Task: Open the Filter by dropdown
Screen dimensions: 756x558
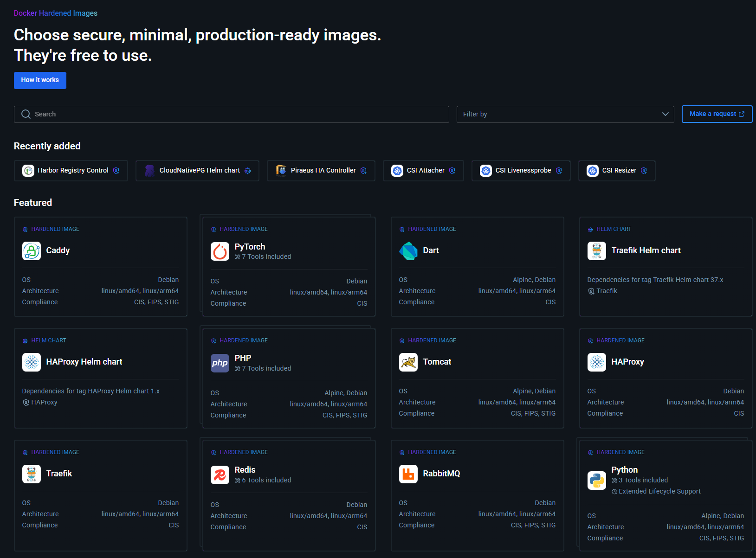Action: point(565,114)
